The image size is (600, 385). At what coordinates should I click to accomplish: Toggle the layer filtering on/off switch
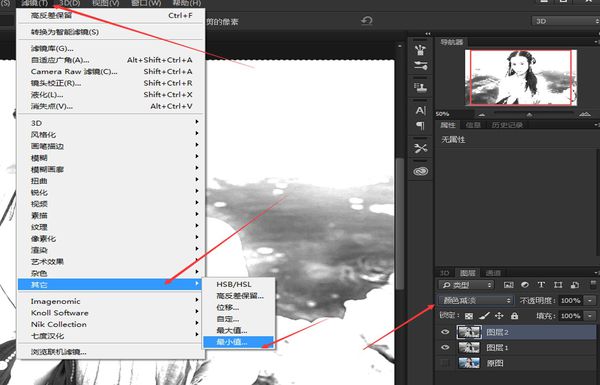coord(593,284)
